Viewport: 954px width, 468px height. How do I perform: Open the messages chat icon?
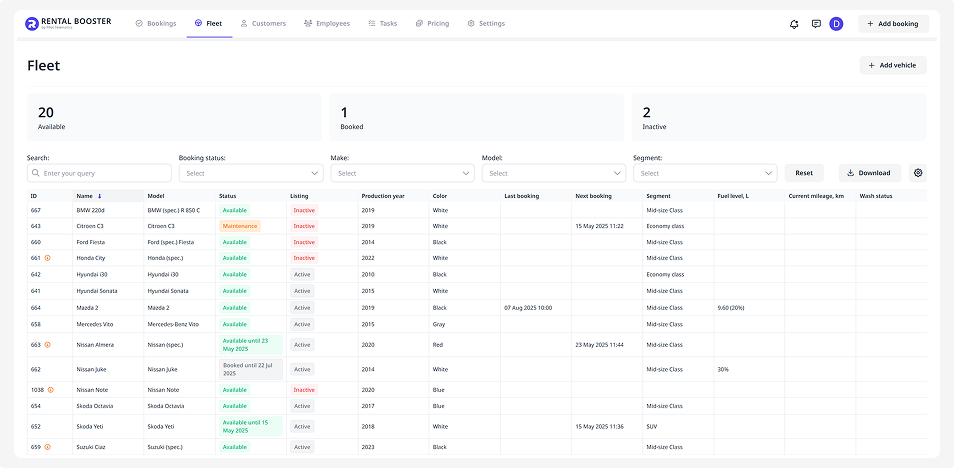(x=816, y=24)
